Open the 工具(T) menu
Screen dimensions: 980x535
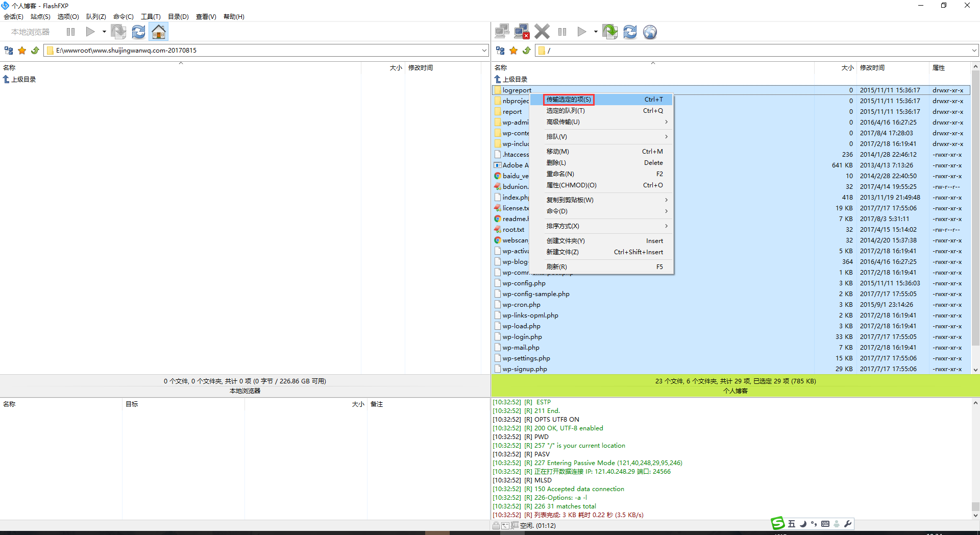[x=151, y=16]
